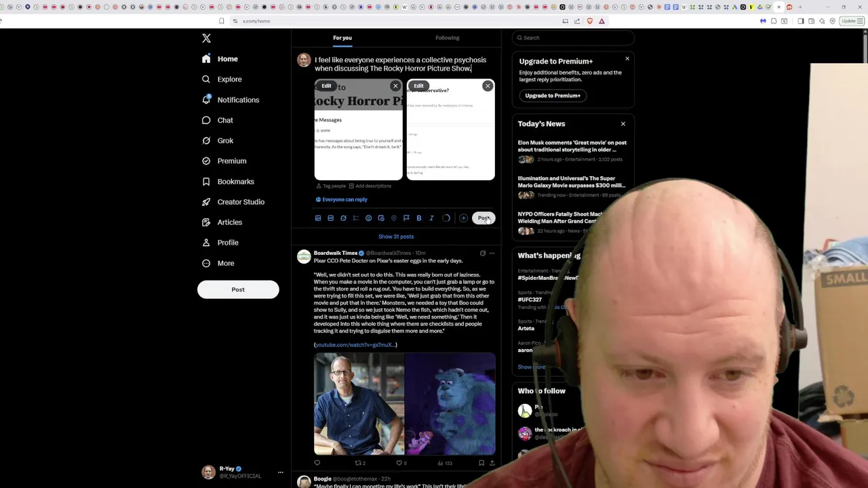Click the X logo in the sidebar
The image size is (868, 488).
(x=206, y=39)
